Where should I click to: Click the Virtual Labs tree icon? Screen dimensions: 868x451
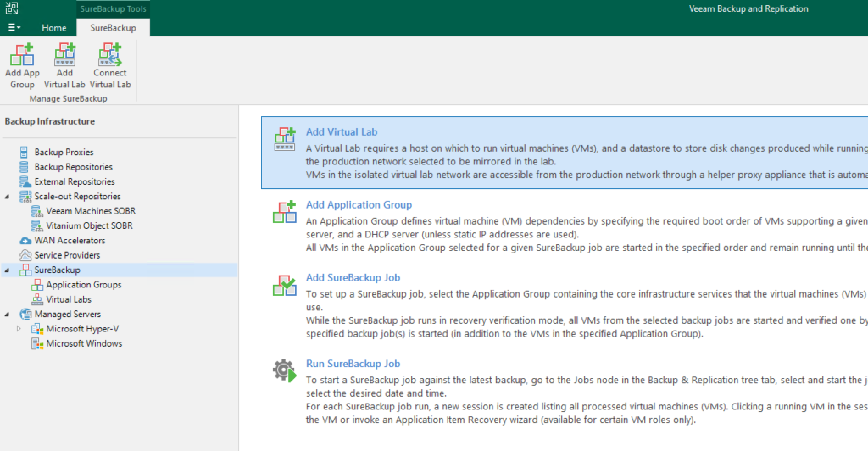coord(37,299)
